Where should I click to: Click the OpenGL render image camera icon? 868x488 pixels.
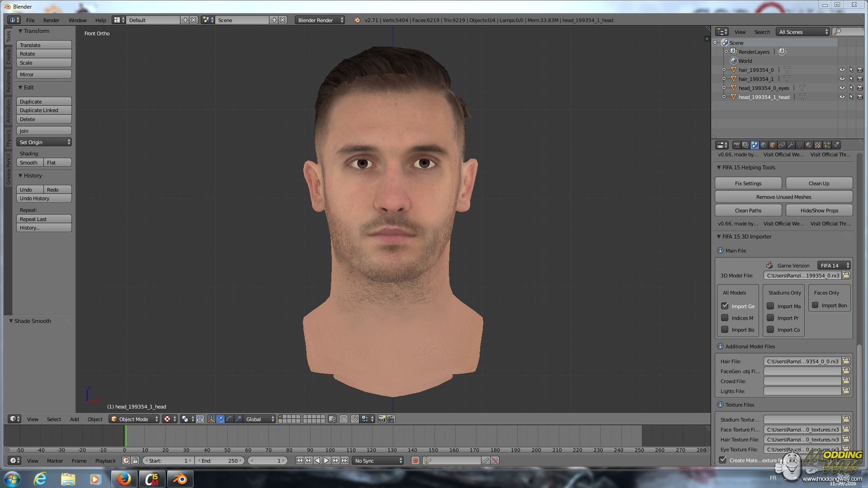[x=382, y=419]
